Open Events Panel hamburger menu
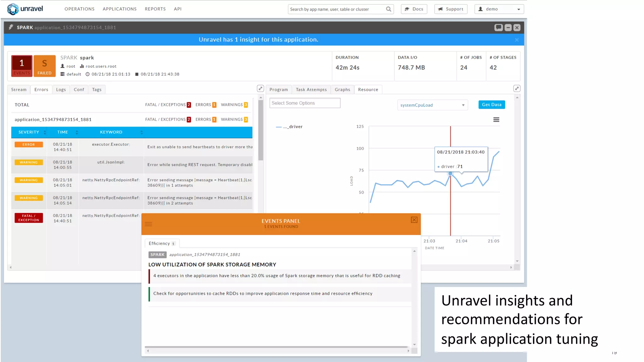The height and width of the screenshot is (362, 644). click(148, 224)
